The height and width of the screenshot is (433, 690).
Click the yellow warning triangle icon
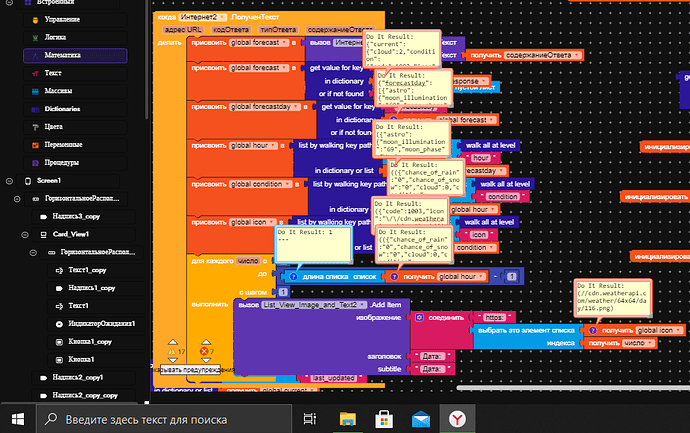(172, 351)
